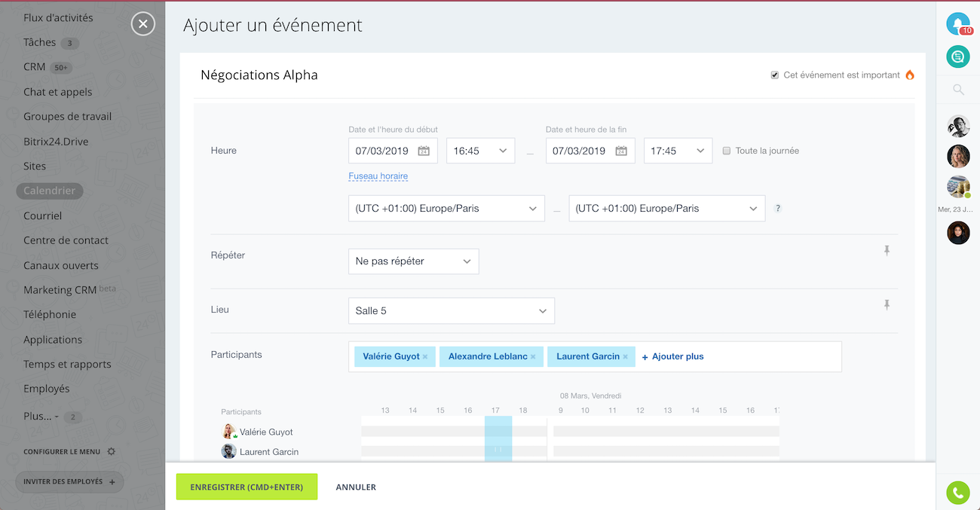This screenshot has width=980, height=510.
Task: Open the Salle 5 location dropdown
Action: click(x=451, y=311)
